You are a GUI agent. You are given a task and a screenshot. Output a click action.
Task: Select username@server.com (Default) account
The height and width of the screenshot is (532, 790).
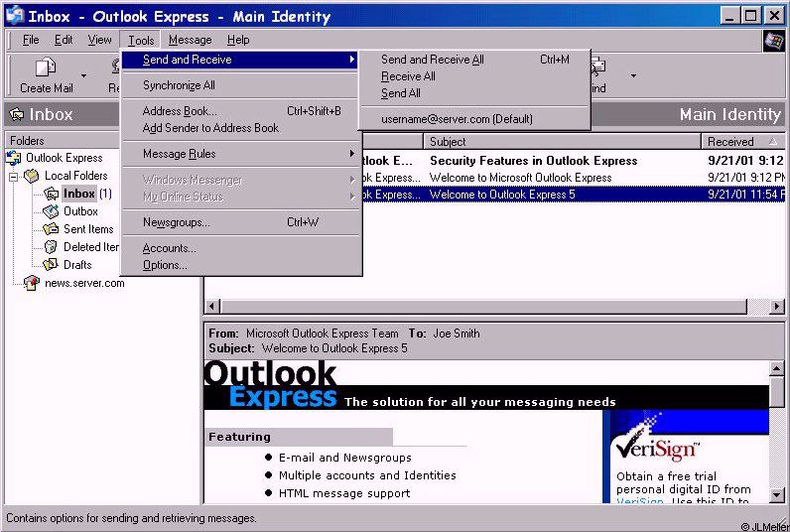click(474, 119)
